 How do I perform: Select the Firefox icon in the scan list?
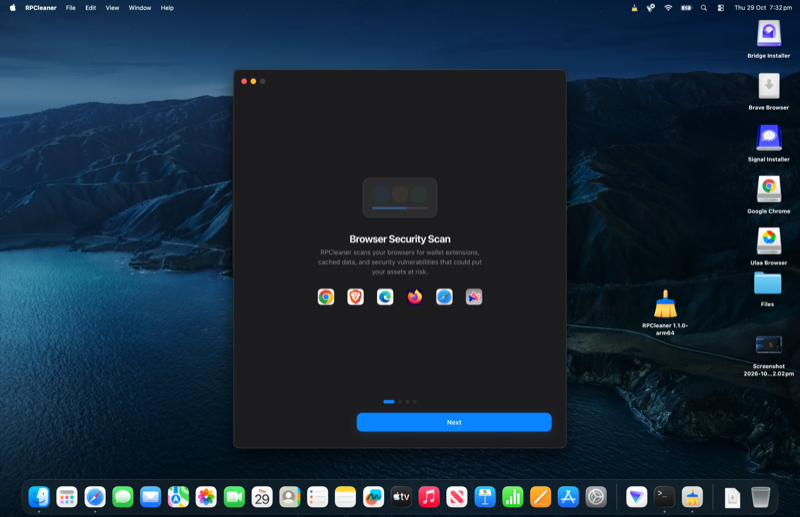(x=415, y=297)
